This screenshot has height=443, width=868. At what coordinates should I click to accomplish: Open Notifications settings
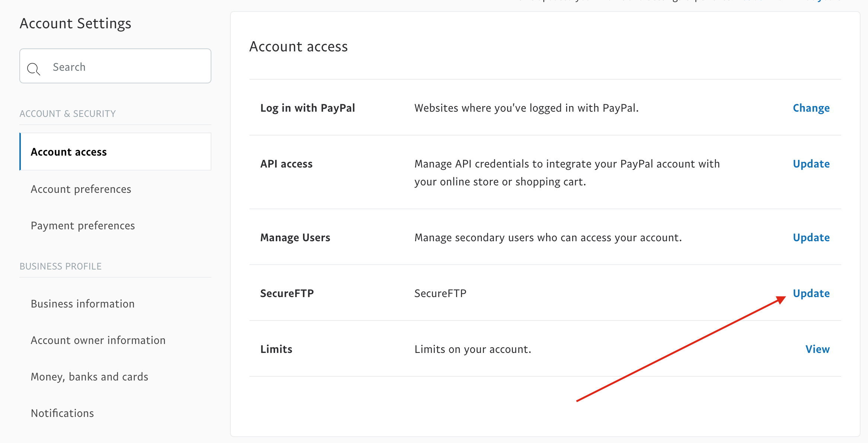point(62,413)
